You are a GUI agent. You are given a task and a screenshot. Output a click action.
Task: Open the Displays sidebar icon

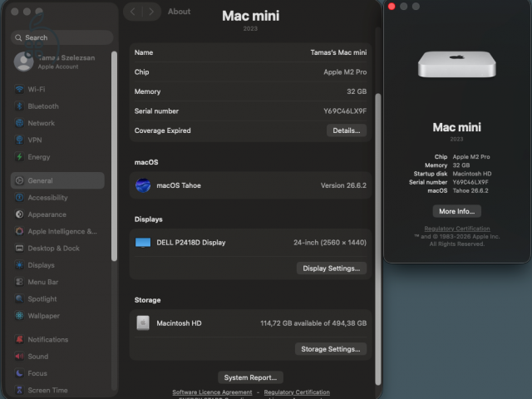click(19, 265)
